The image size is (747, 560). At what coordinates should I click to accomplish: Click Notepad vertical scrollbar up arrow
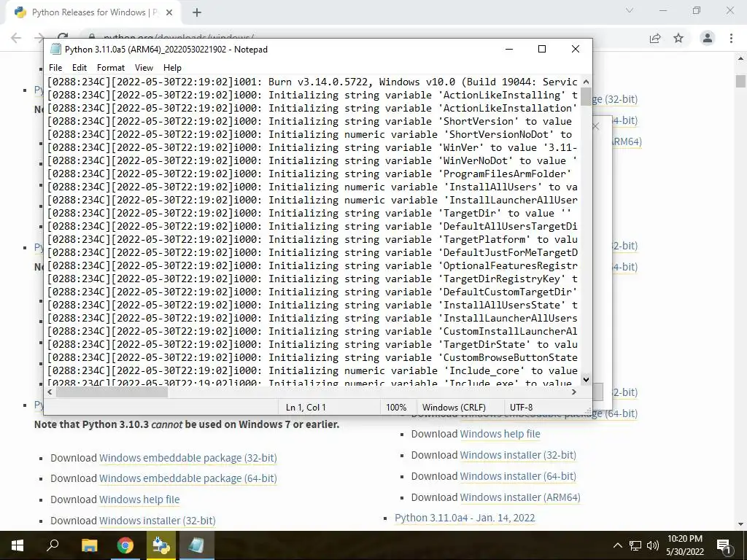pos(586,82)
